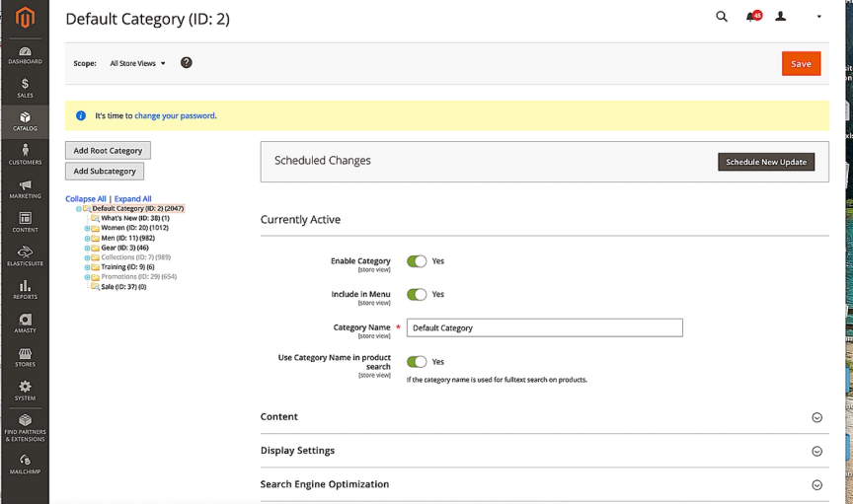Image resolution: width=853 pixels, height=504 pixels.
Task: Follow the change your password link
Action: pos(175,115)
